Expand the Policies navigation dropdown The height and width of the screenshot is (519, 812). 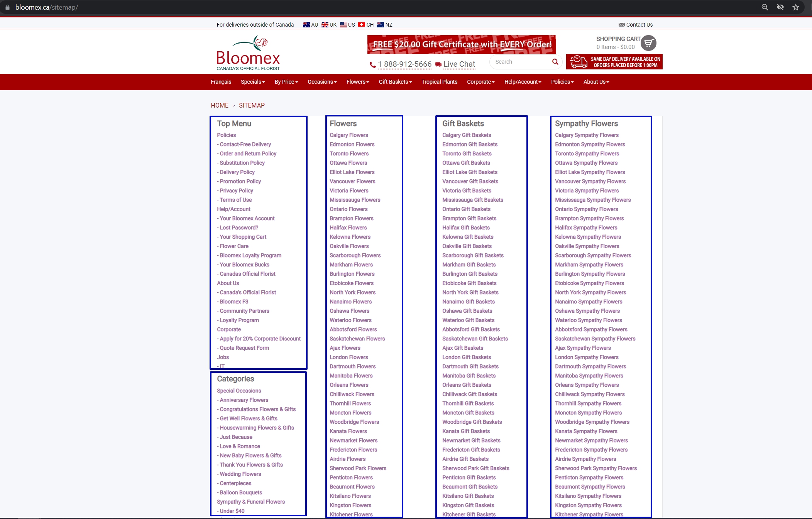(562, 82)
